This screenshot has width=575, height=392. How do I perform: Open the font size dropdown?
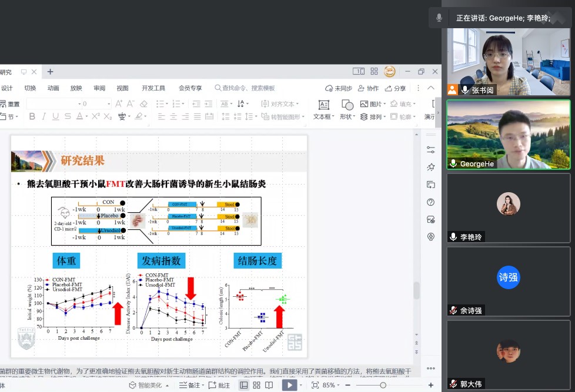[x=108, y=104]
